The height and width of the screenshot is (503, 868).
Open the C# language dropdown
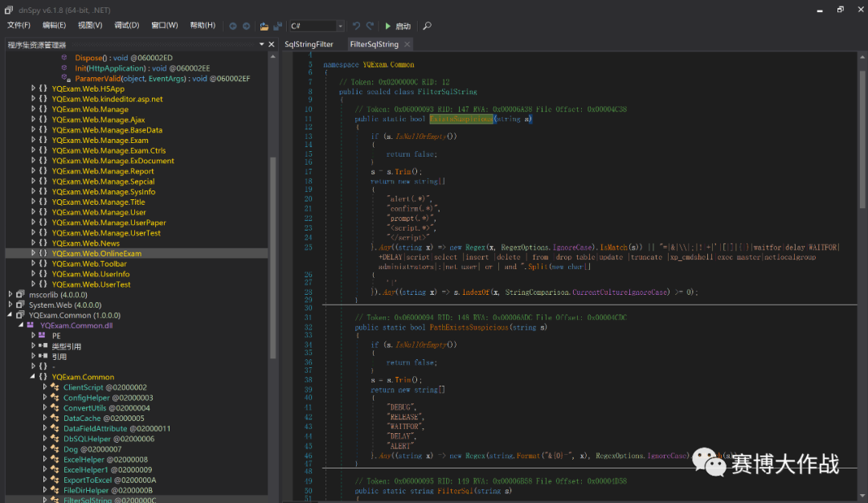pos(341,26)
